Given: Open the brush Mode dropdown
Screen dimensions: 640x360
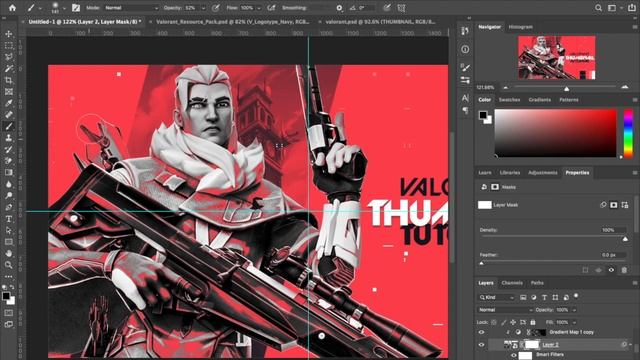Looking at the screenshot, I should [131, 8].
